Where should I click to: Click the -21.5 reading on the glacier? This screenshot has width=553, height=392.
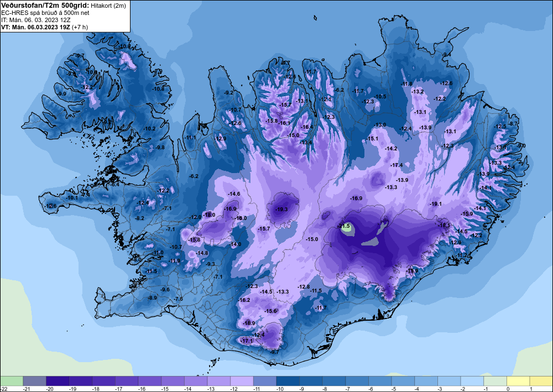pos(343,226)
